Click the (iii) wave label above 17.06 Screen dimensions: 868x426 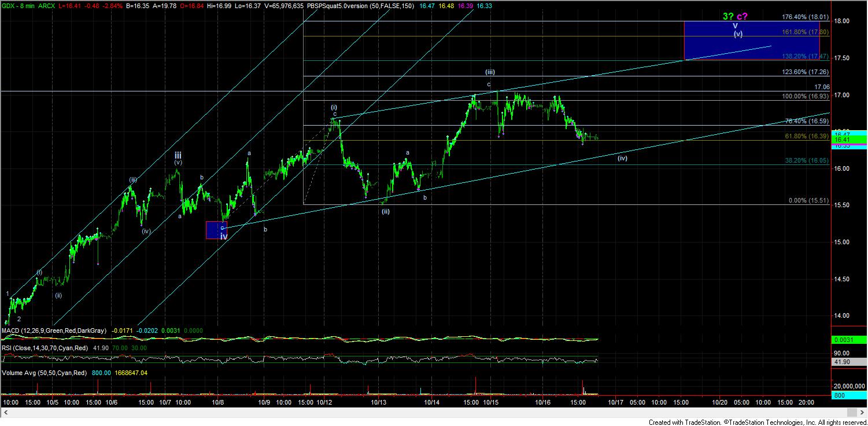[489, 72]
